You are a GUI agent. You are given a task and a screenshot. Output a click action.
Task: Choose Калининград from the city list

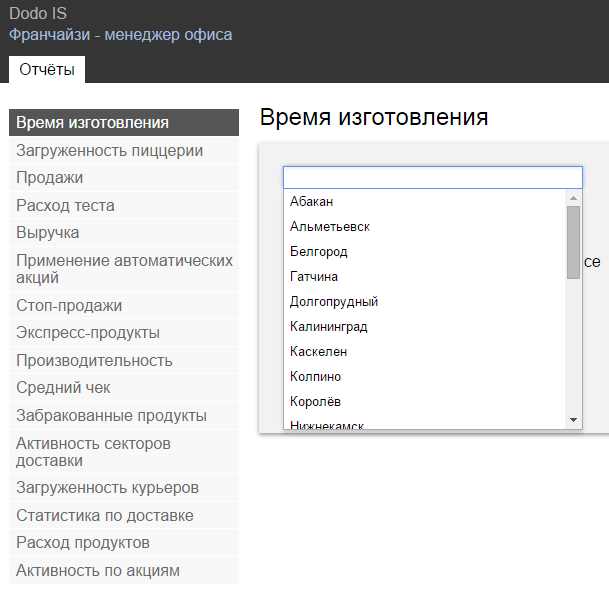pyautogui.click(x=424, y=327)
